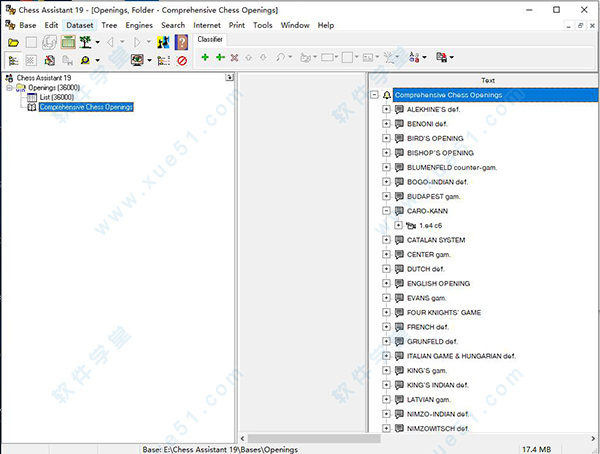The height and width of the screenshot is (454, 600).
Task: Collapse the CARO-KANN node
Action: pos(387,211)
